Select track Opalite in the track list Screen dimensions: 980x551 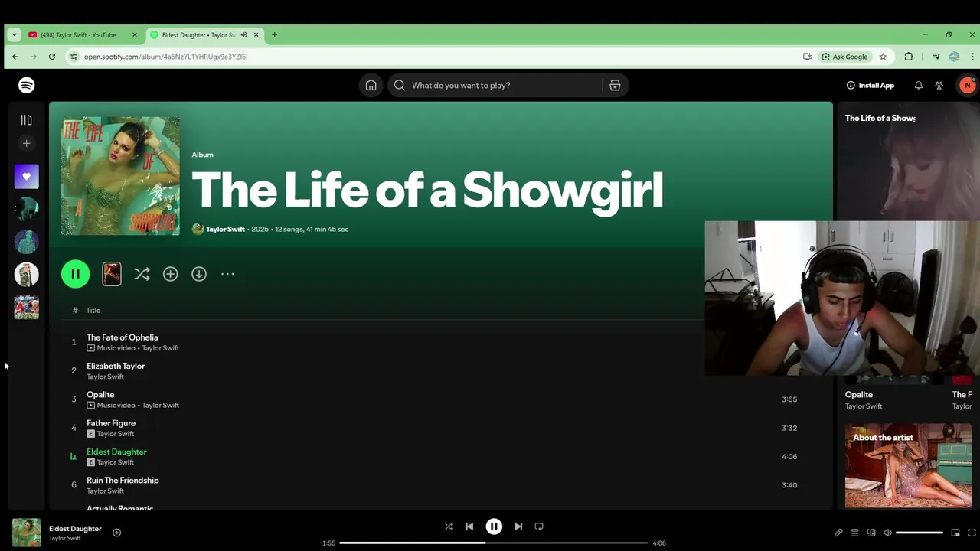100,395
